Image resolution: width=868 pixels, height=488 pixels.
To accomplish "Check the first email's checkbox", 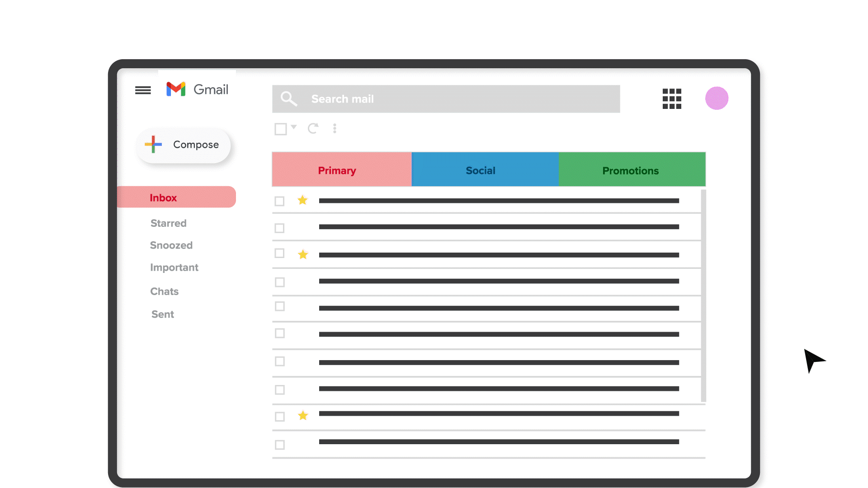I will (279, 201).
